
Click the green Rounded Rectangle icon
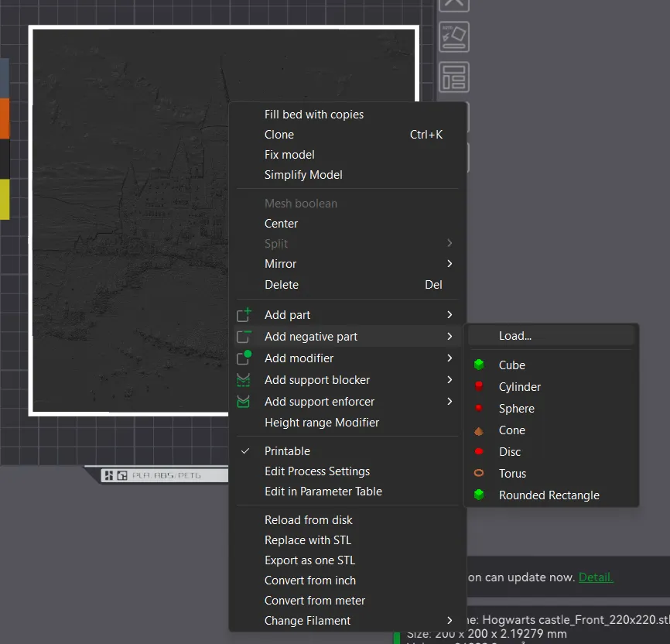click(479, 495)
